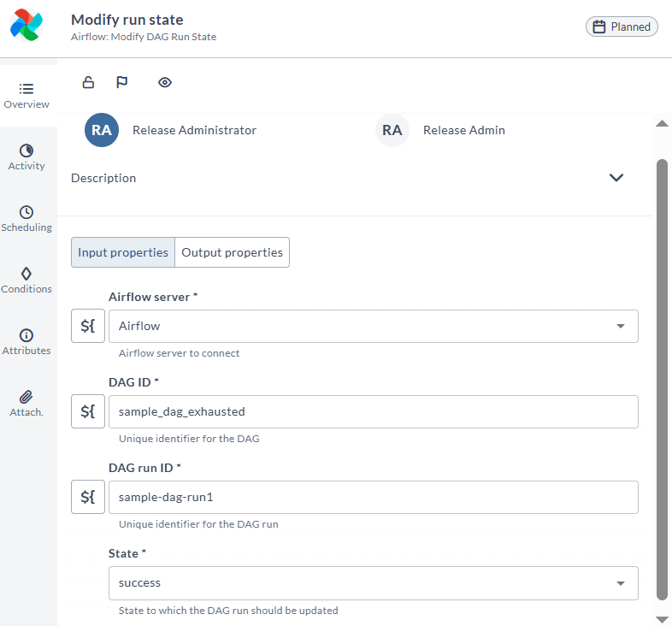672x626 pixels.
Task: Open the Scheduling sidebar tab
Action: click(27, 219)
